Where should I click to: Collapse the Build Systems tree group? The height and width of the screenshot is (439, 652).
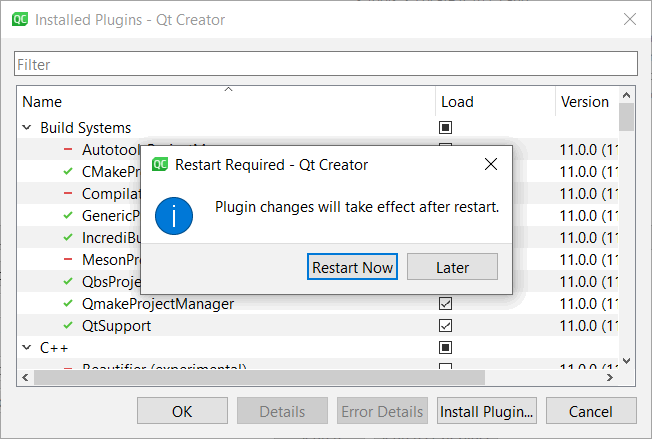click(x=27, y=128)
